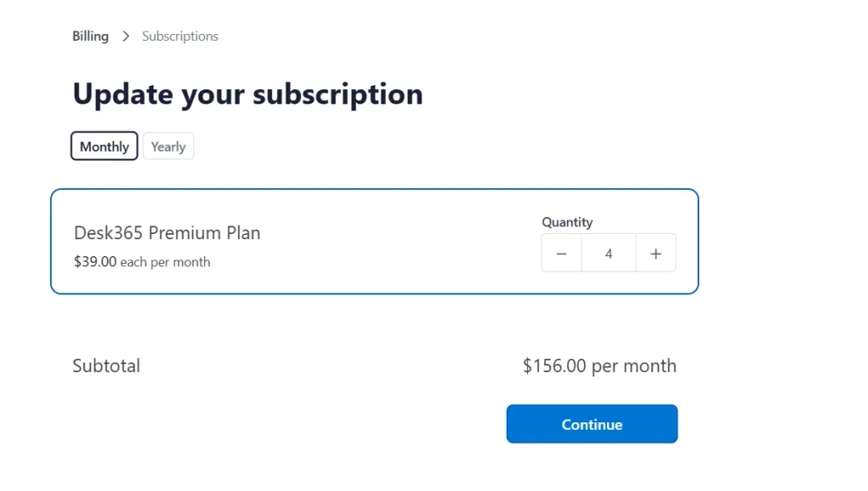Click the quantity input showing 4
The width and height of the screenshot is (868, 491).
pos(608,253)
